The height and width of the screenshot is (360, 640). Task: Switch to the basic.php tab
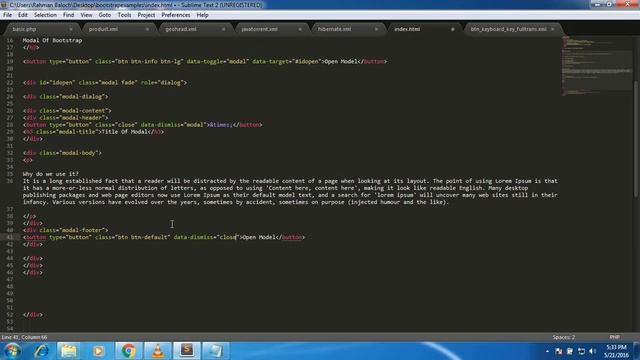pos(24,29)
